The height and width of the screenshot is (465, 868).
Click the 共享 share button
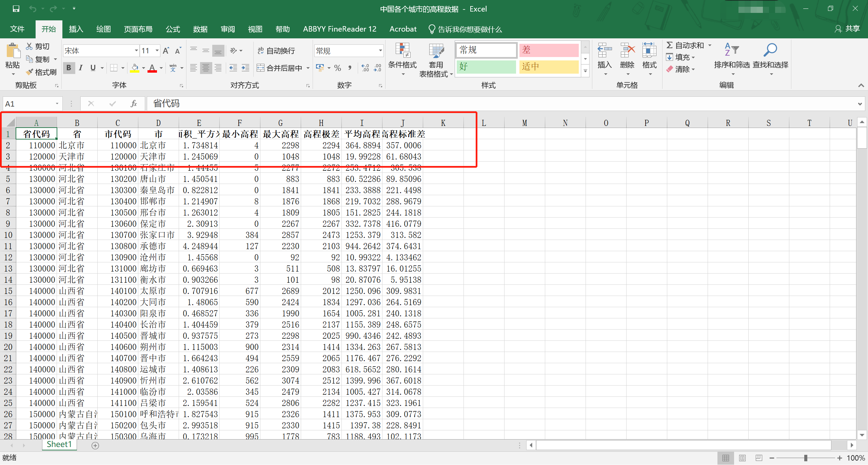pos(847,29)
